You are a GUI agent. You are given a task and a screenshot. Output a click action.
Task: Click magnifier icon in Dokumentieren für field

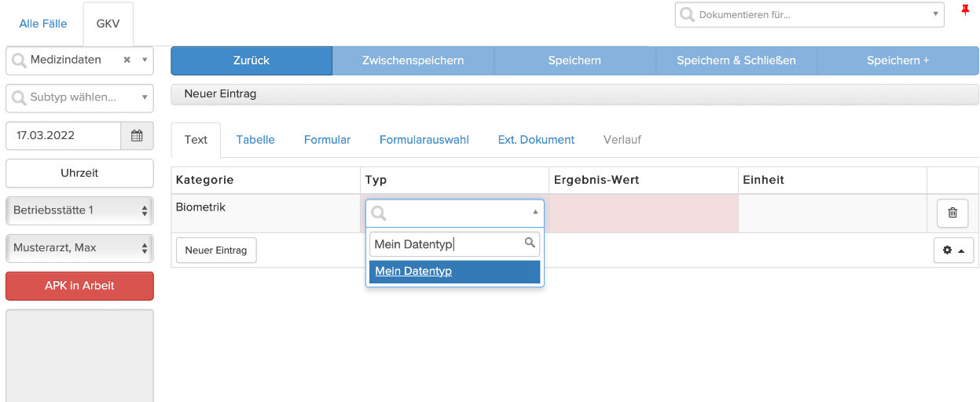pyautogui.click(x=687, y=14)
